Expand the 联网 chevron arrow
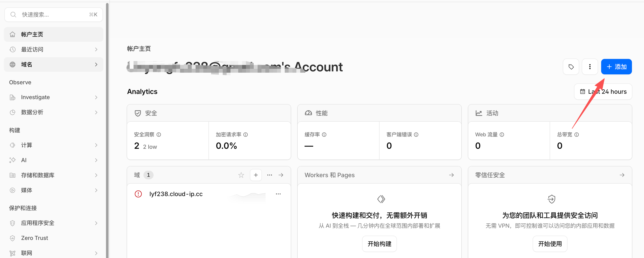This screenshot has width=644, height=258. (x=96, y=253)
